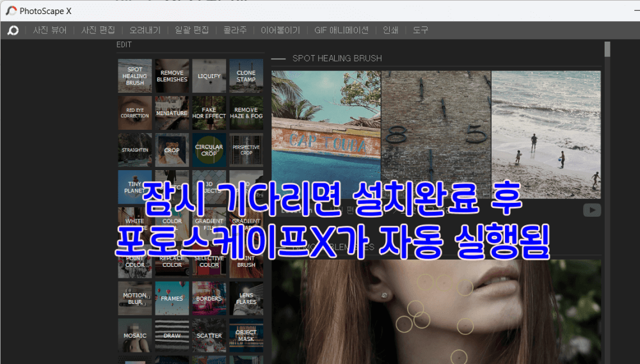Click the SPOT HEALING BRUSH section heading
Image resolution: width=640 pixels, height=364 pixels.
(x=337, y=58)
